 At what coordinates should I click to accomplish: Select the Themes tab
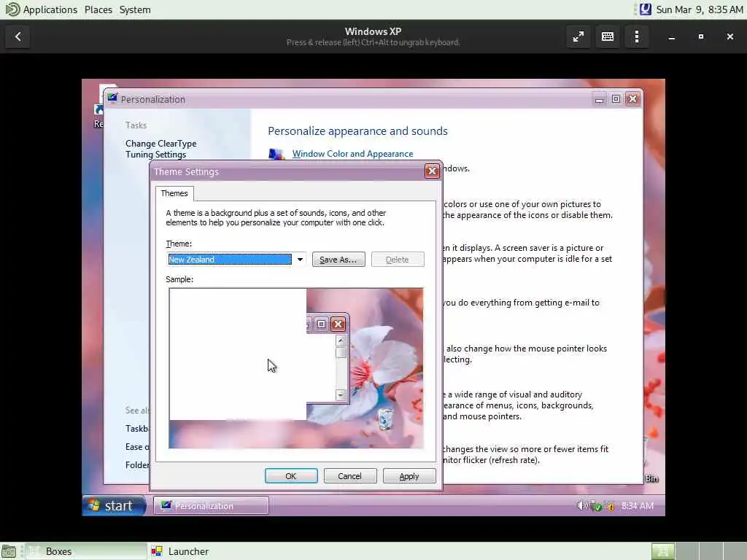(174, 193)
